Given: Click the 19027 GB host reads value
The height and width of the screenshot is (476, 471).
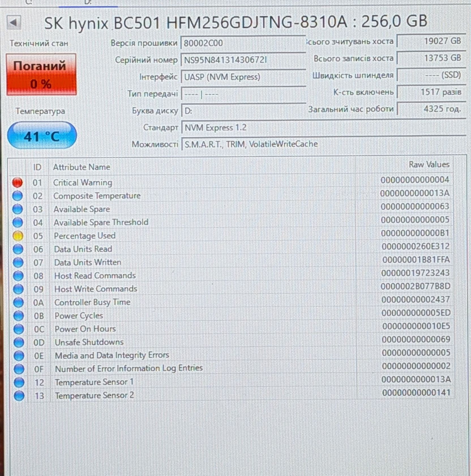Looking at the screenshot, I should (x=431, y=41).
